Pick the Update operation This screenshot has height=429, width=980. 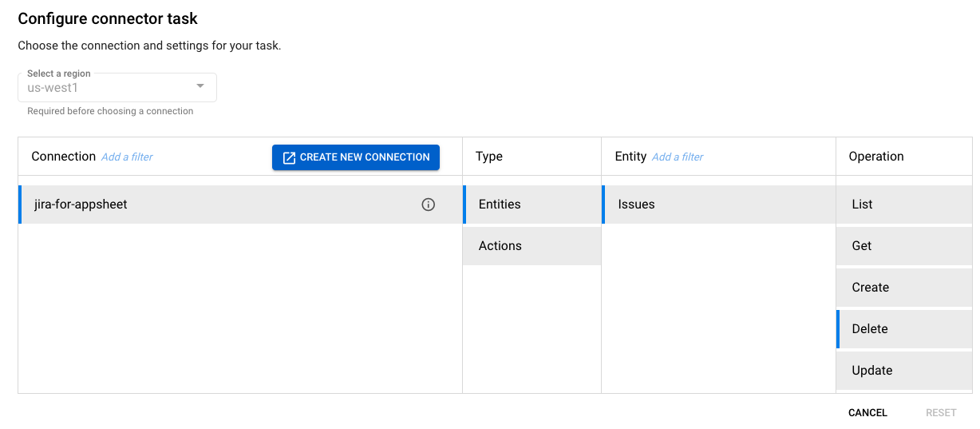[872, 371]
